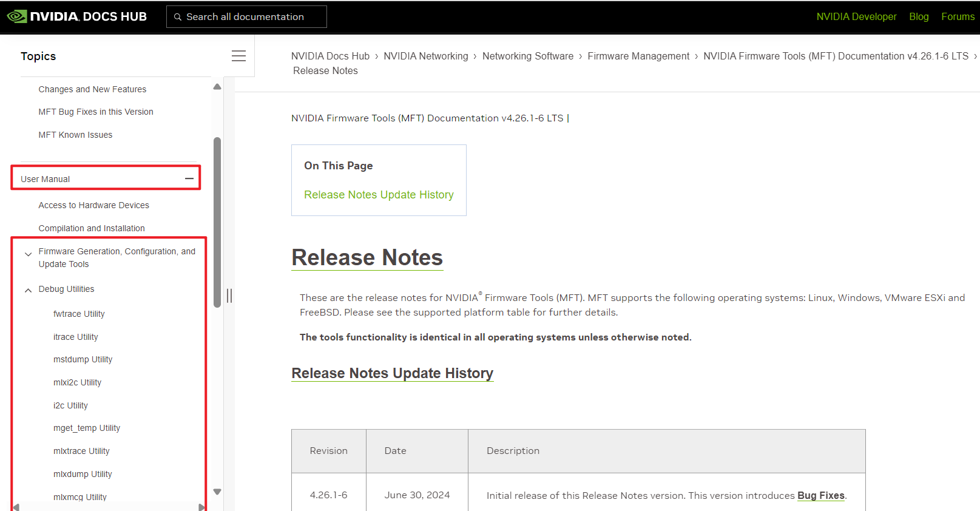The width and height of the screenshot is (980, 511).
Task: Collapse the User Manual section
Action: pyautogui.click(x=189, y=178)
